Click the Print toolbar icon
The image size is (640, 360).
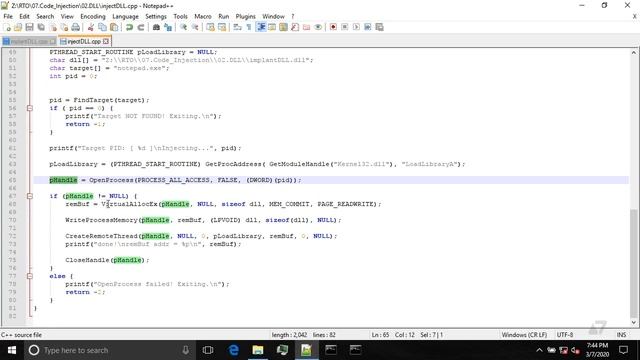point(76,27)
